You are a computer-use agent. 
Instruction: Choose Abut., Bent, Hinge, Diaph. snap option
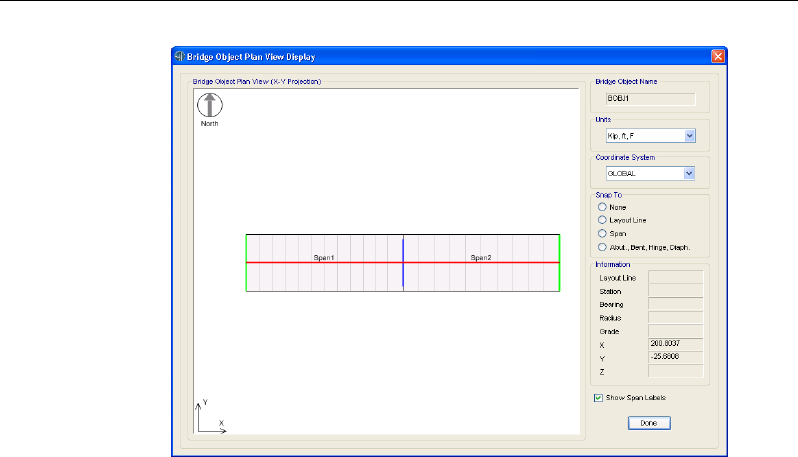602,245
